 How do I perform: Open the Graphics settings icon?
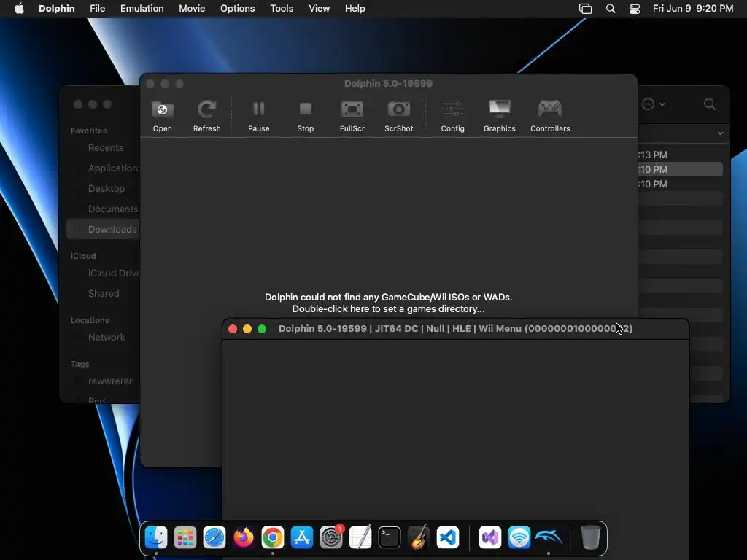pyautogui.click(x=499, y=116)
